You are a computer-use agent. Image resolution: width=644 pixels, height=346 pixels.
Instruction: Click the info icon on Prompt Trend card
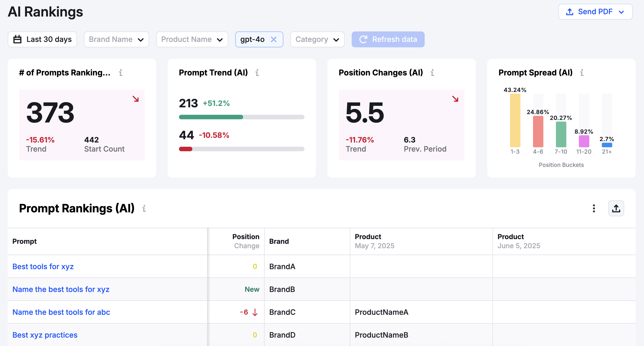pyautogui.click(x=257, y=73)
